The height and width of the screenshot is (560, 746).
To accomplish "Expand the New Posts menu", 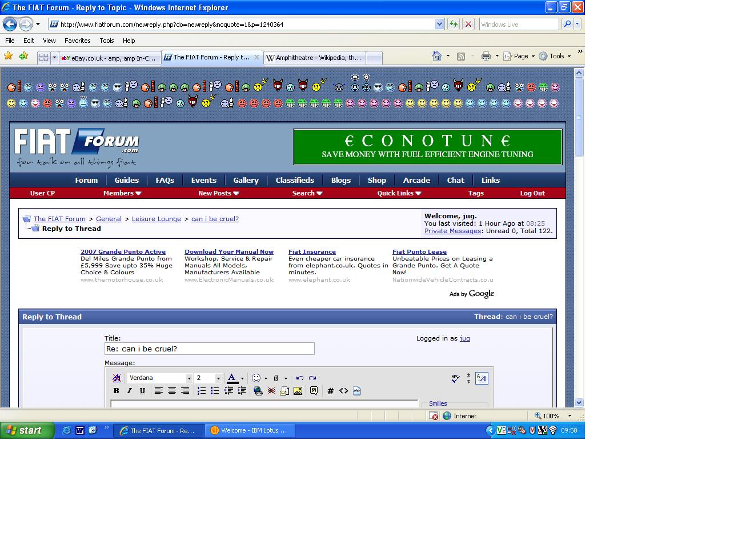I will point(219,193).
